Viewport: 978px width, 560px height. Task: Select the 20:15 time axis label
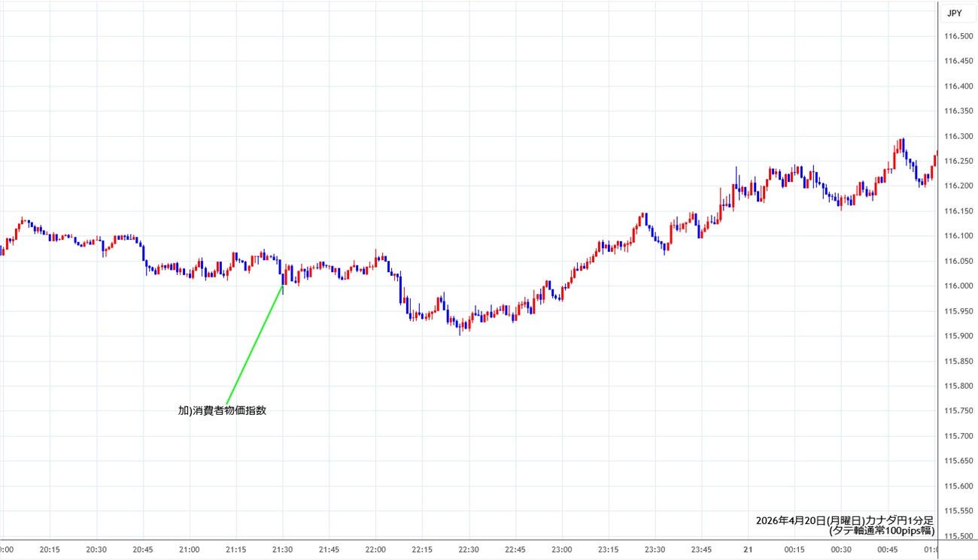coord(50,549)
